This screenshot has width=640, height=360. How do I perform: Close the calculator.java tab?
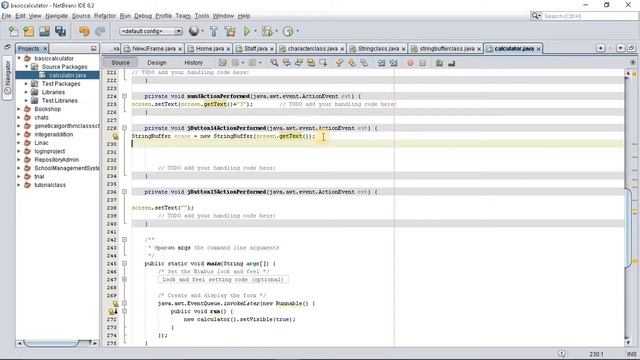(x=538, y=49)
